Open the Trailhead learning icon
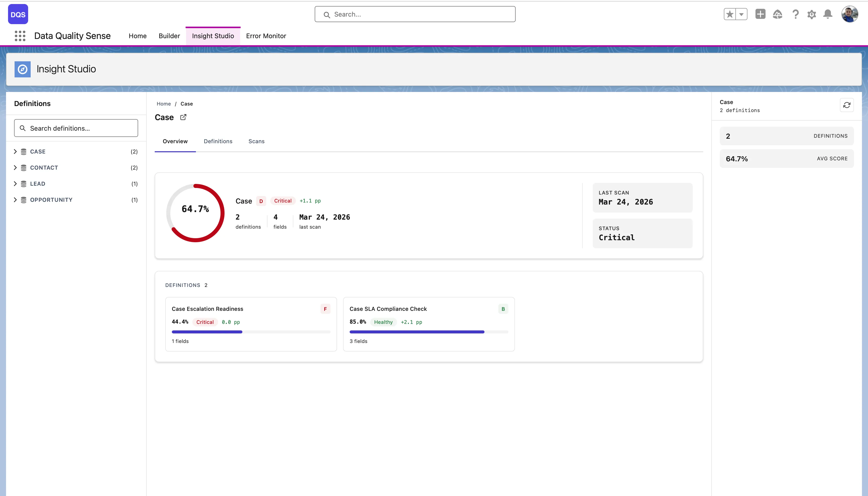Screen dimensions: 868x496 click(x=778, y=14)
